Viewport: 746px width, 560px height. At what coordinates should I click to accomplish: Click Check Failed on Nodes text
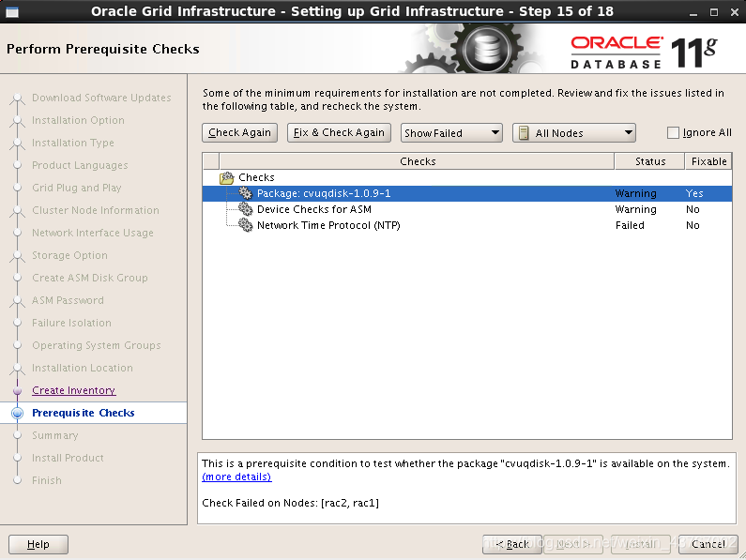[x=290, y=503]
